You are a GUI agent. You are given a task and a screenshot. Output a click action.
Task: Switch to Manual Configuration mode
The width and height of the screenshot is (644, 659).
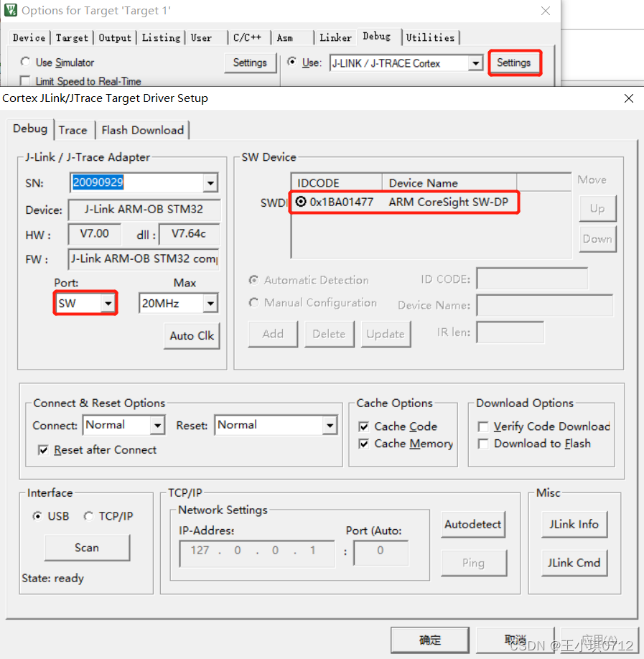[254, 303]
